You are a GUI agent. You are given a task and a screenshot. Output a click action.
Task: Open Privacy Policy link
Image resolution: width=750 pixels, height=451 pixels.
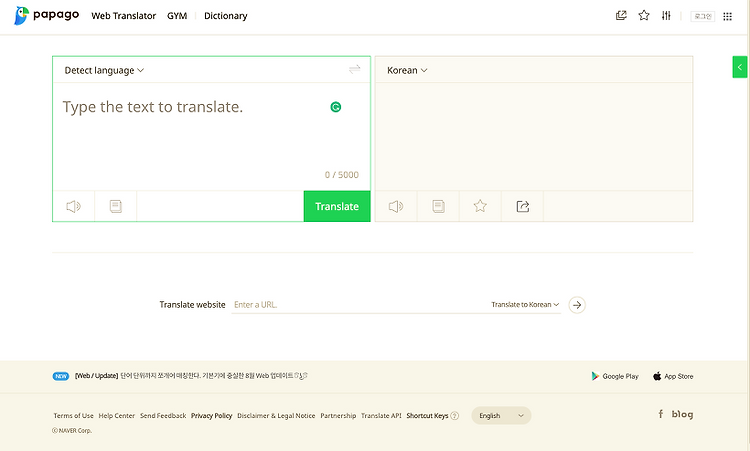[x=211, y=416]
